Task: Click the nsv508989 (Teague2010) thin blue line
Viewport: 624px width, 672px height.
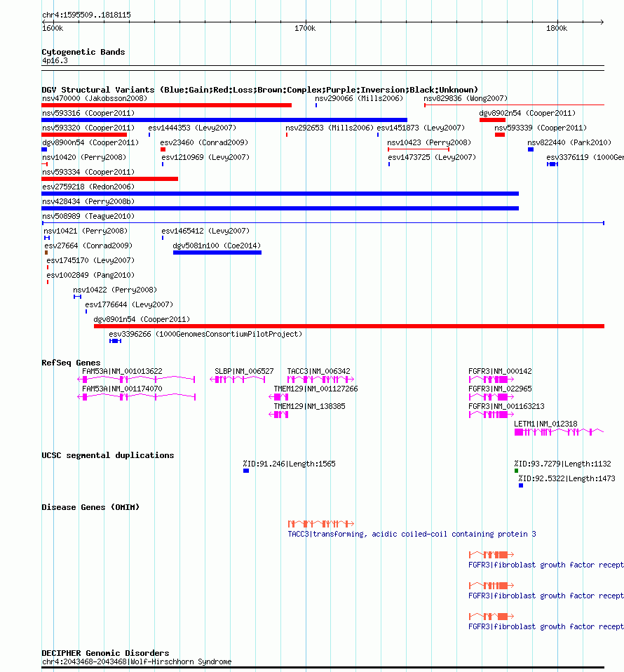Action: pyautogui.click(x=323, y=223)
